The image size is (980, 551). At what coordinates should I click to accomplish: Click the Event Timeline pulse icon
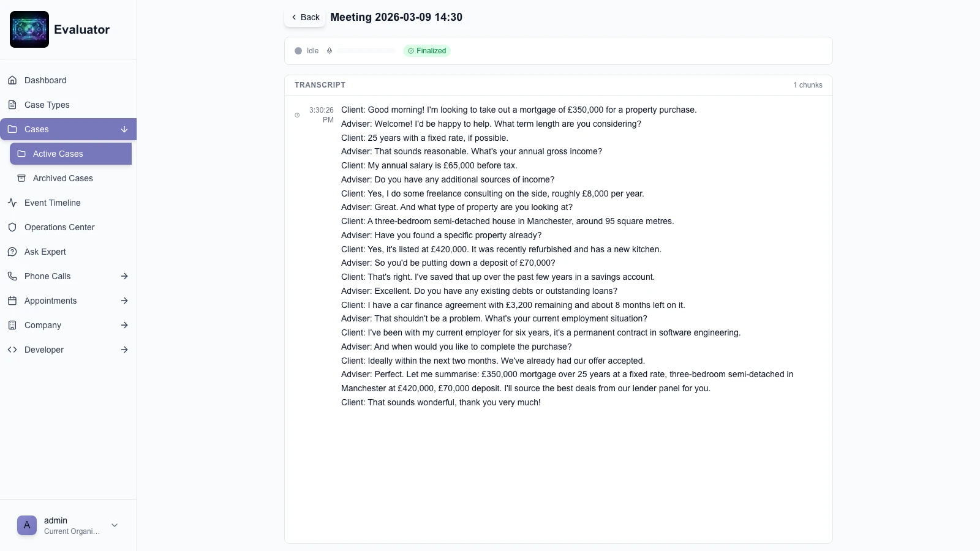(x=12, y=203)
